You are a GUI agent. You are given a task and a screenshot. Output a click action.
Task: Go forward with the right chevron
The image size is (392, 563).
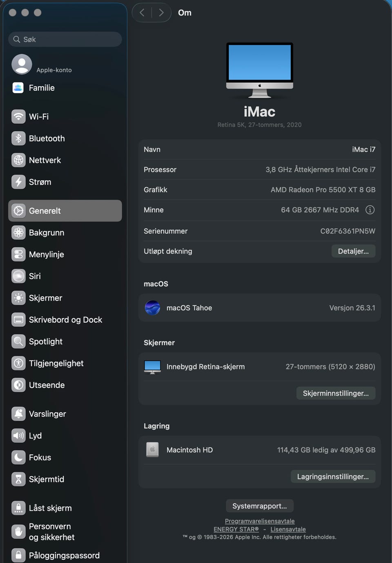(161, 13)
